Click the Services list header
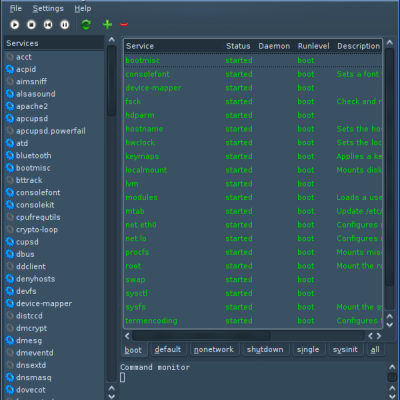 54,43
